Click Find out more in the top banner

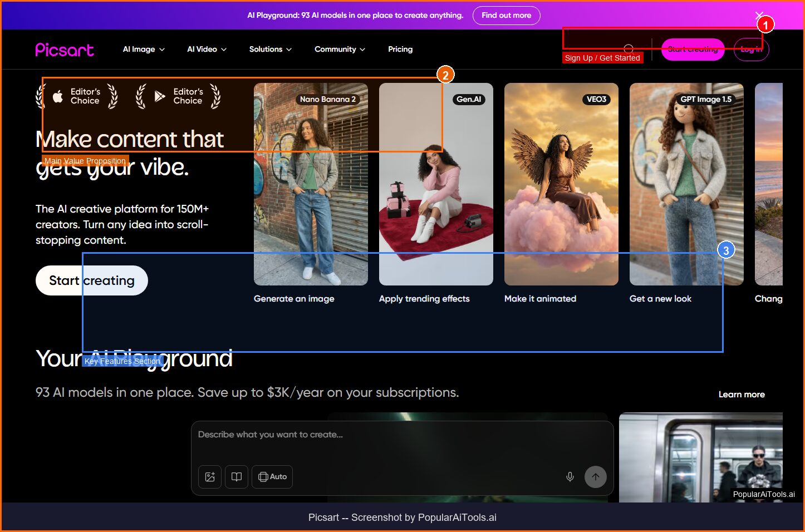506,16
